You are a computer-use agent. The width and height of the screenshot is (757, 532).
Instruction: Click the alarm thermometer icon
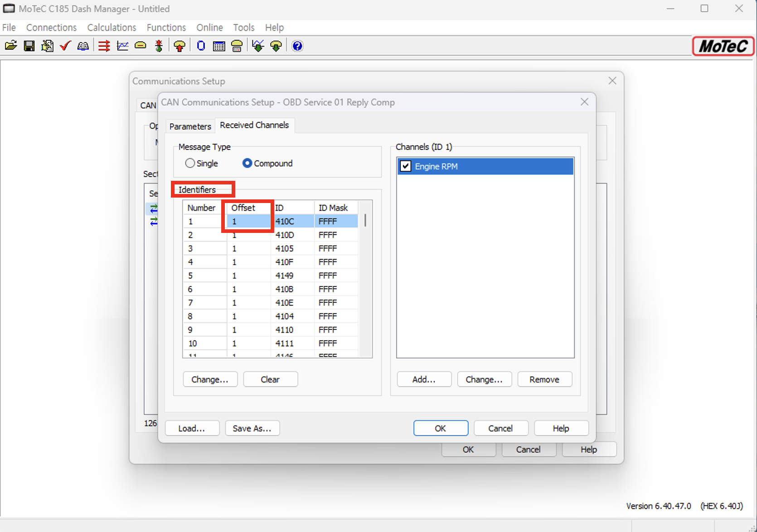pyautogui.click(x=159, y=46)
